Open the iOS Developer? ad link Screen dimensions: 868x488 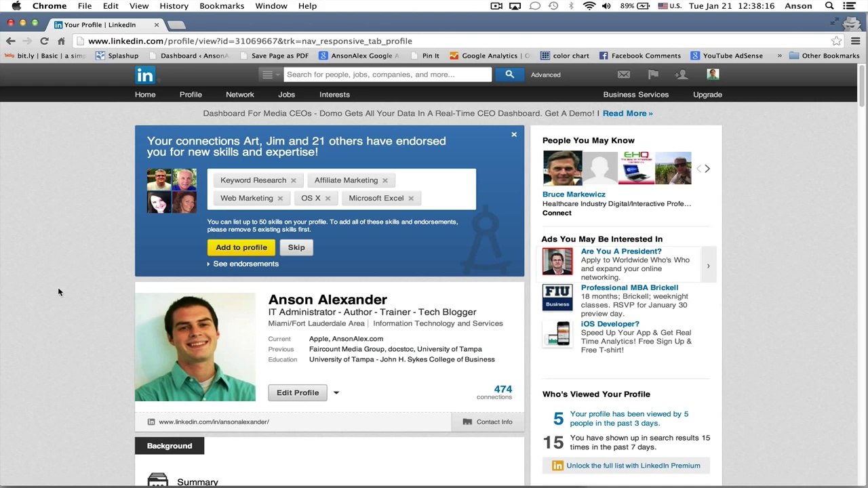click(x=610, y=324)
